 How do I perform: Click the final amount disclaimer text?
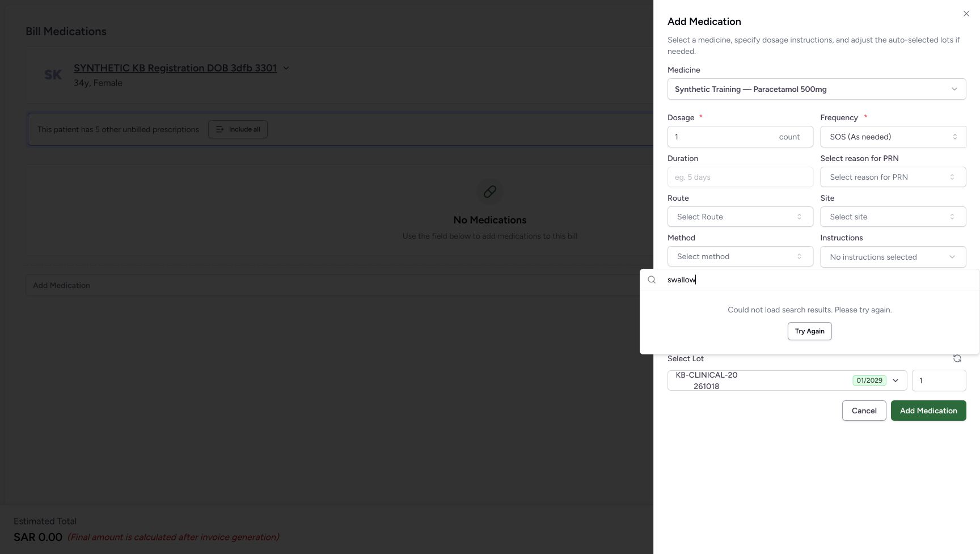(x=174, y=537)
